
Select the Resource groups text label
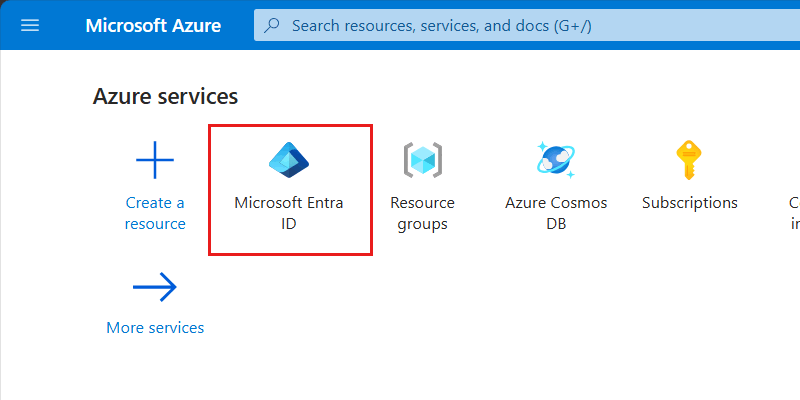click(422, 213)
